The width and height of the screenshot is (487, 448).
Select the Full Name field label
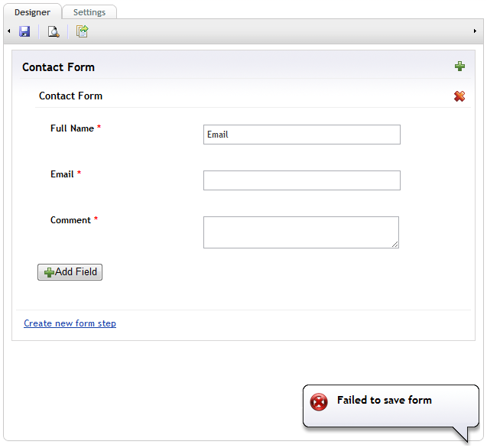[72, 128]
